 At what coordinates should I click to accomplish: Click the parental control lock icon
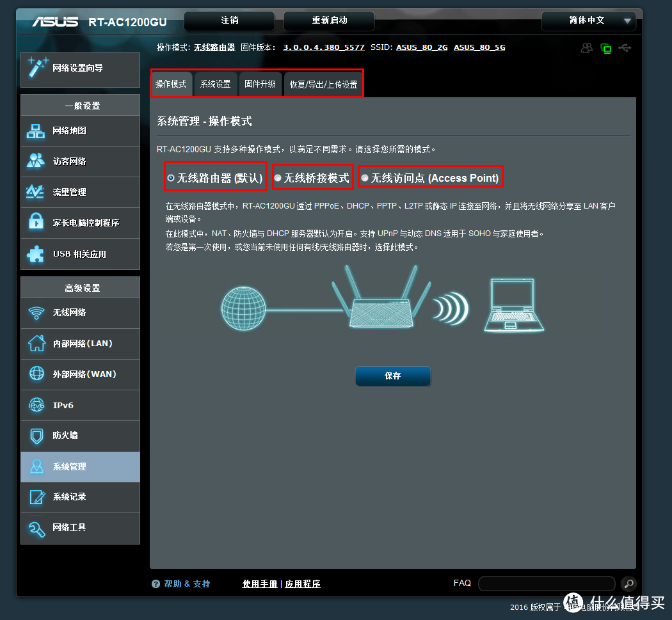coord(36,222)
